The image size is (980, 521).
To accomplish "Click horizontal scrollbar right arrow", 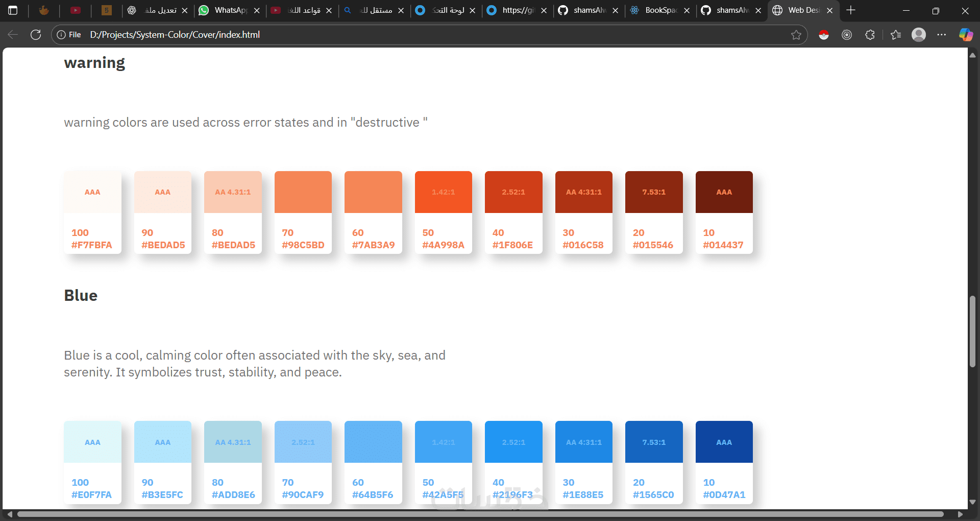I will tap(960, 514).
